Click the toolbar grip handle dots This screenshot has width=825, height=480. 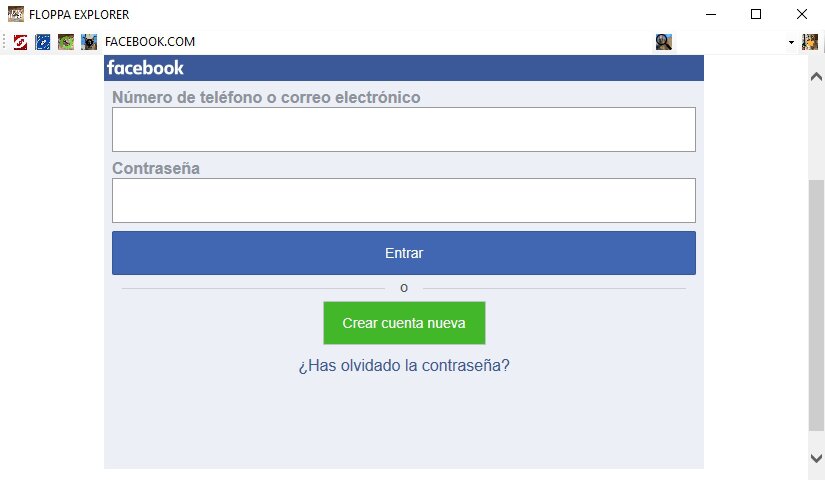click(x=4, y=42)
